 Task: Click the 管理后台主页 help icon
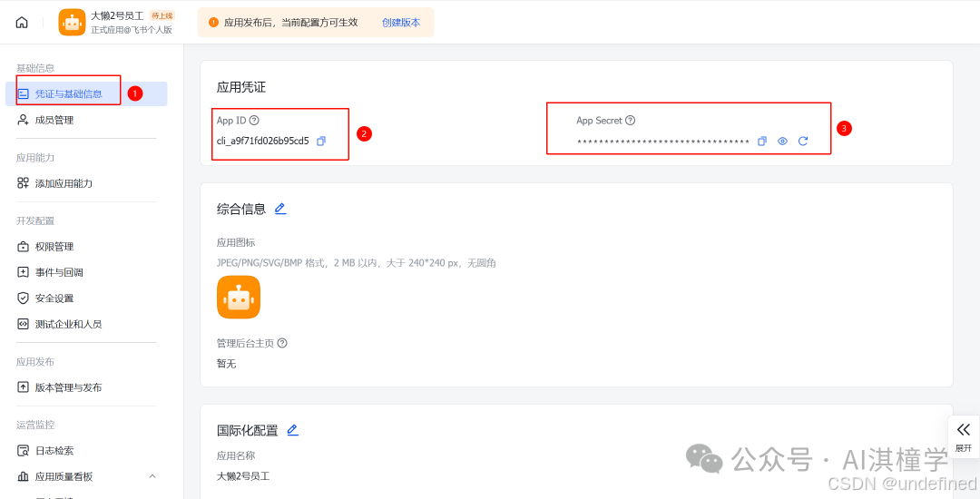pyautogui.click(x=282, y=343)
